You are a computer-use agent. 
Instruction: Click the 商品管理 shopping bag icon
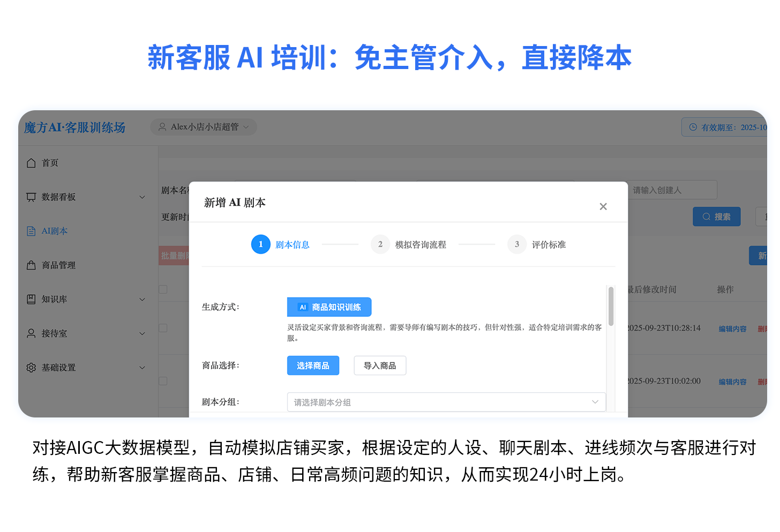tap(31, 265)
